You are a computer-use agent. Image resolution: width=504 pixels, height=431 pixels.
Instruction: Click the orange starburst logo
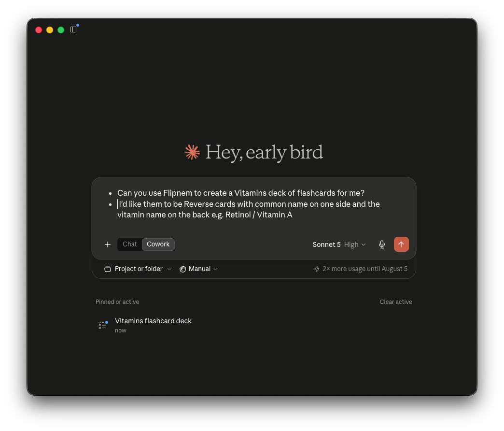pos(192,152)
